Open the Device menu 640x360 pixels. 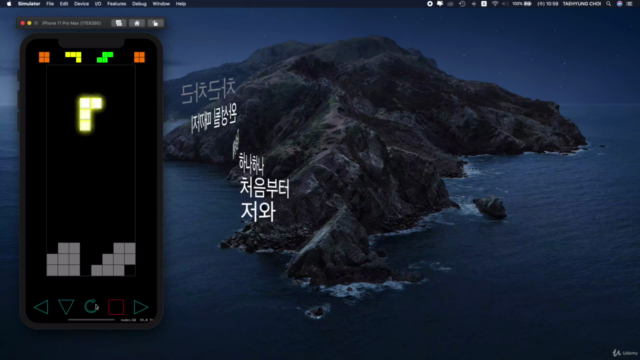(81, 4)
